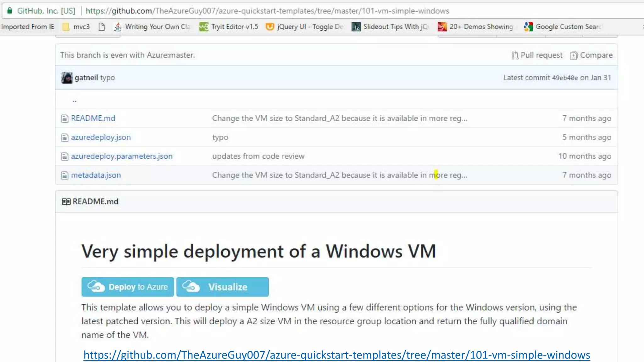Open Google Custom Search bookmark
Image resolution: width=644 pixels, height=362 pixels.
click(x=563, y=27)
